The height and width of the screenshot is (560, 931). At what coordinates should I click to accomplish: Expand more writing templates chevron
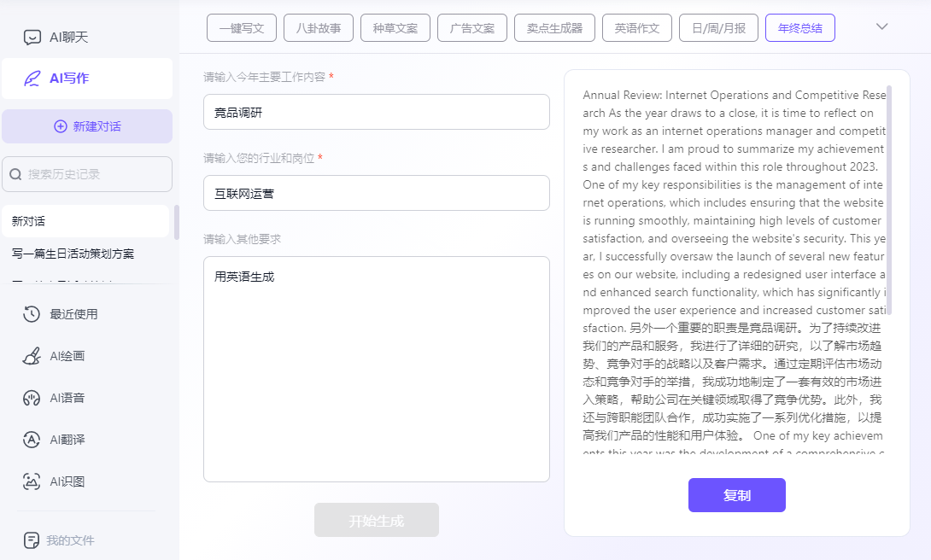(881, 26)
